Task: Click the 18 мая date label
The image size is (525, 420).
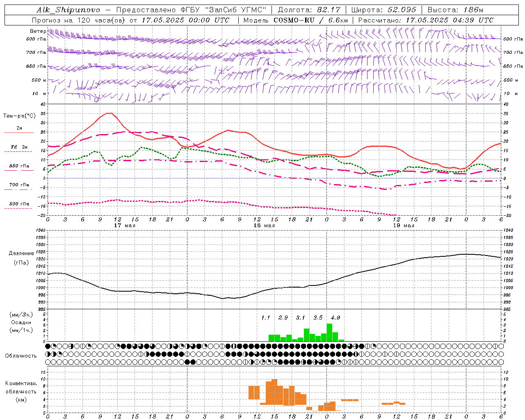Action: click(x=264, y=226)
